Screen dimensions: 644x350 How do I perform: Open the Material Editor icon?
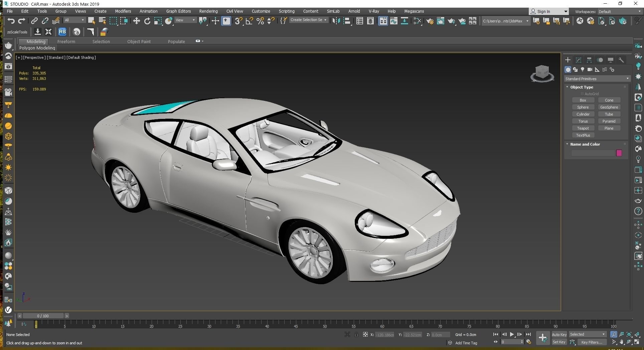[417, 21]
